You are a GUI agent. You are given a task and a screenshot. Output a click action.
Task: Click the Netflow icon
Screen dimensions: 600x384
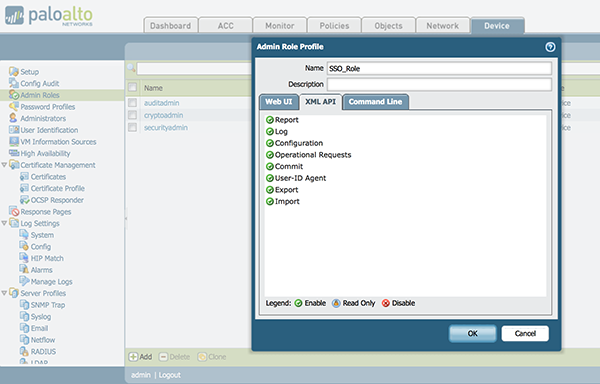[x=24, y=340]
